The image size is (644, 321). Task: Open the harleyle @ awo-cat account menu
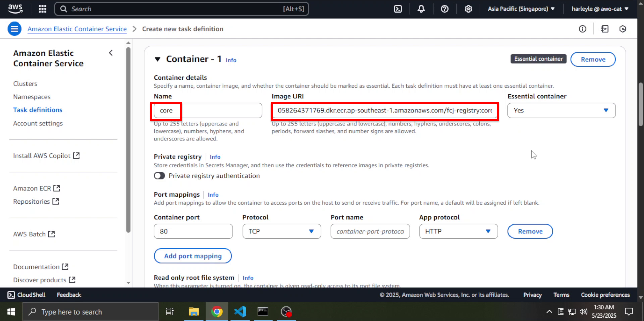tap(600, 9)
